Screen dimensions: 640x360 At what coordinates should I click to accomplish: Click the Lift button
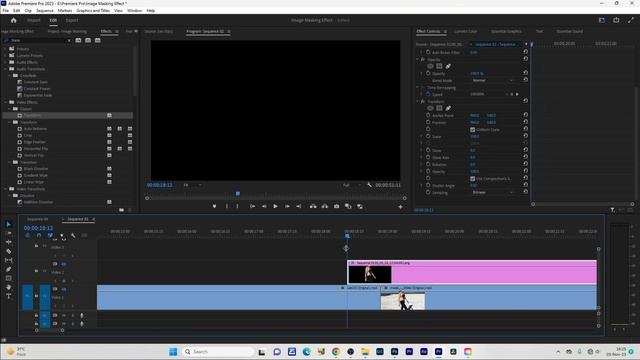tap(313, 207)
